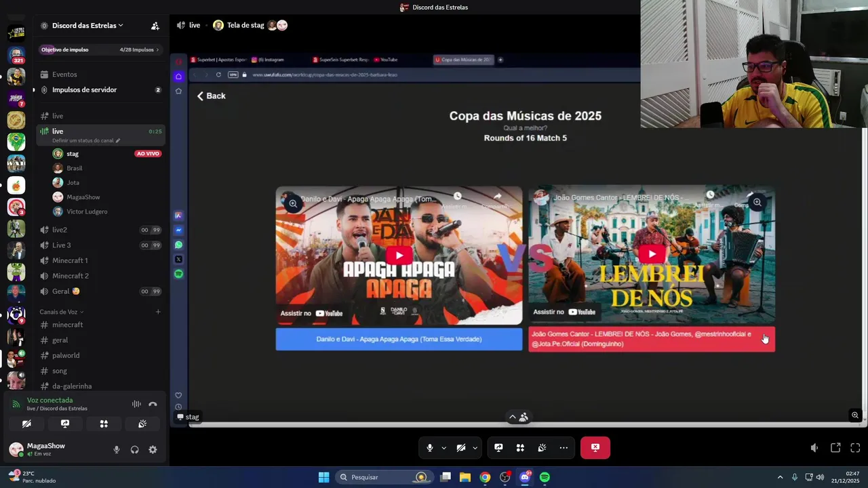Open Spotify from the Windows taskbar
Image resolution: width=868 pixels, height=488 pixels.
[545, 477]
